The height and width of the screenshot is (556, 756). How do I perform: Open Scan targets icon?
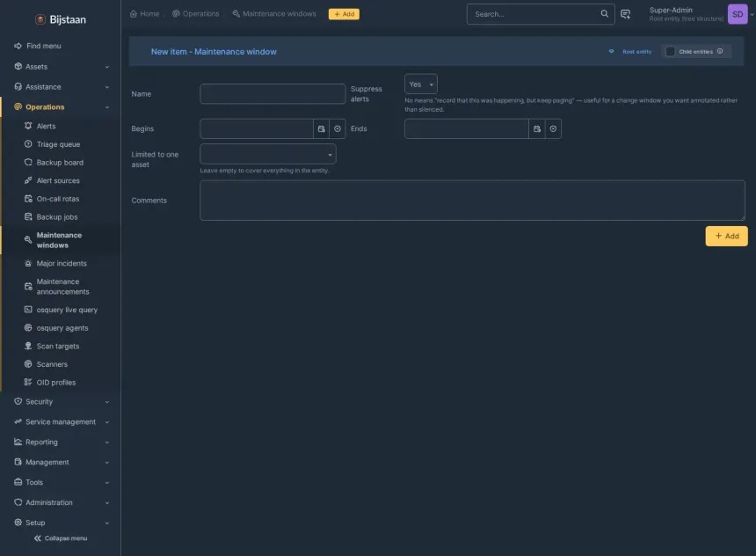point(28,346)
